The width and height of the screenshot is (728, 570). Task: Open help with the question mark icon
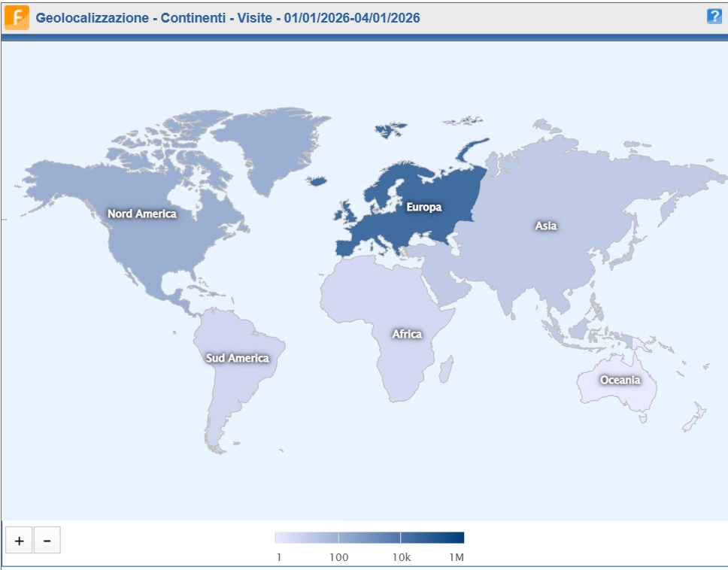pyautogui.click(x=714, y=17)
